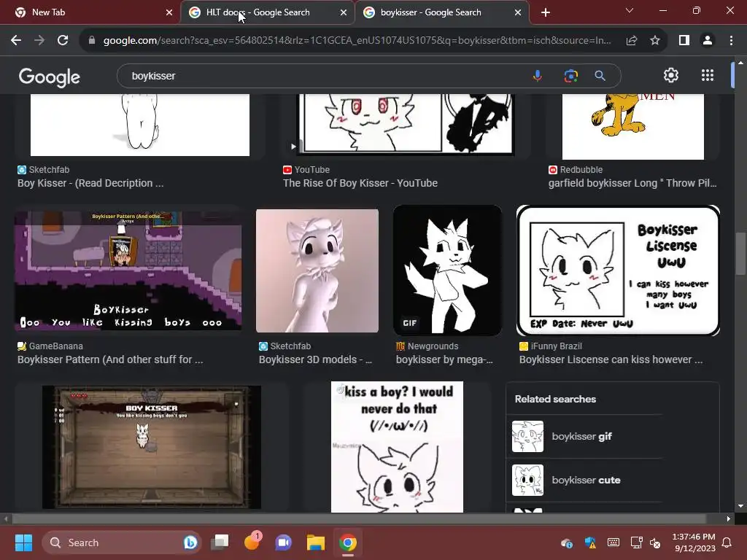Image resolution: width=747 pixels, height=560 pixels.
Task: Open the Sketchfab white figure thumbnail
Action: point(140,125)
